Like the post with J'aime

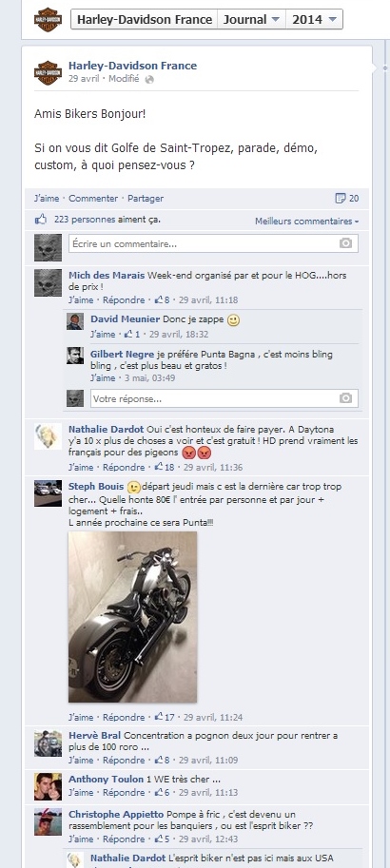47,198
